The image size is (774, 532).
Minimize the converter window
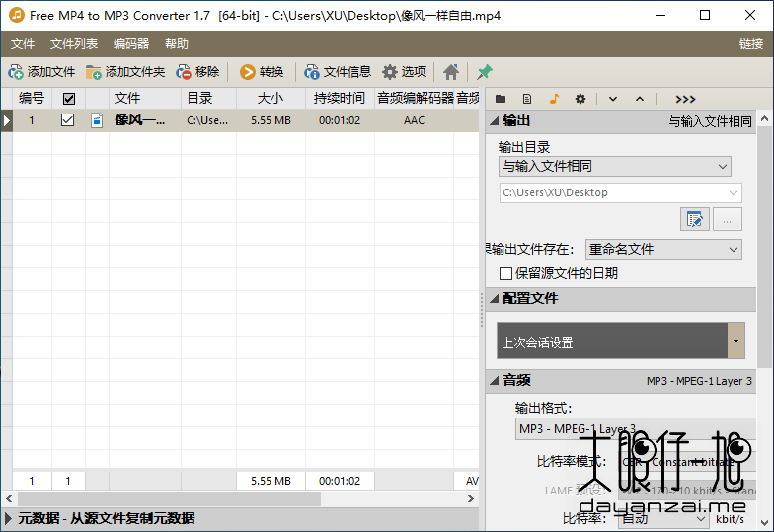click(659, 15)
